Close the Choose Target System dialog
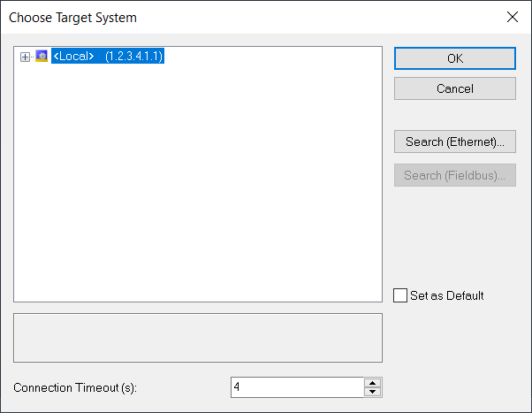Viewport: 532px width, 413px height. (x=513, y=17)
